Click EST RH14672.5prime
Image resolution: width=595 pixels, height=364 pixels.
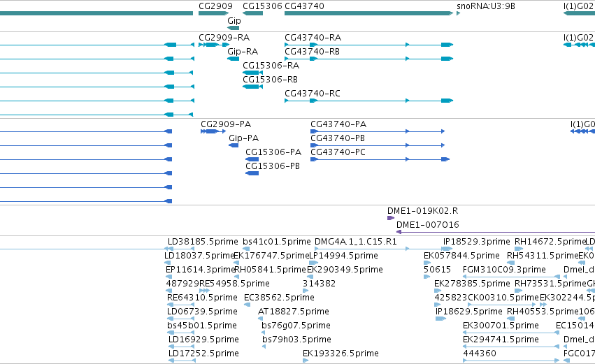pyautogui.click(x=550, y=242)
